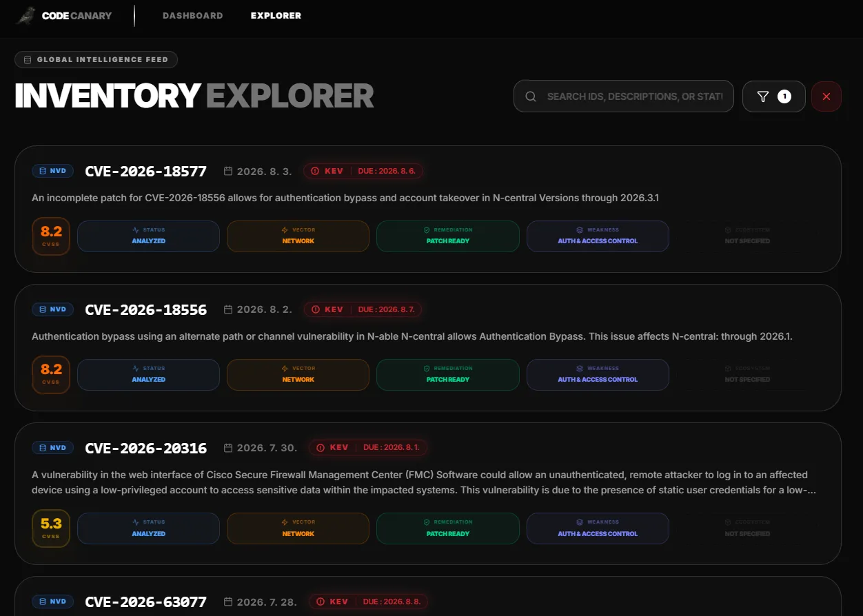Click description about Cisco Secure Firewall Management Center

(424, 482)
